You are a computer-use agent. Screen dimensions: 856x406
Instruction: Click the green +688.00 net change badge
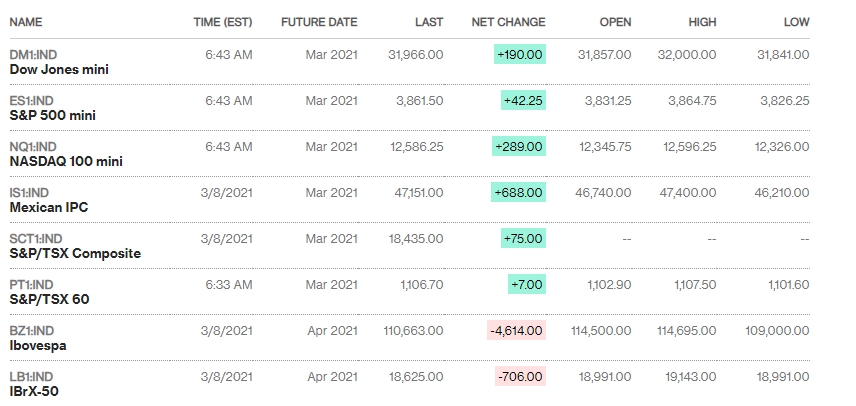518,193
